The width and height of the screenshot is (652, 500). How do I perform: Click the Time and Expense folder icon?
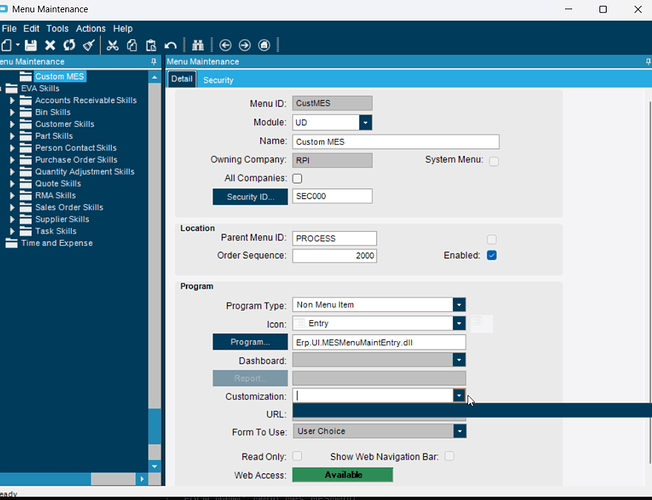pyautogui.click(x=12, y=243)
